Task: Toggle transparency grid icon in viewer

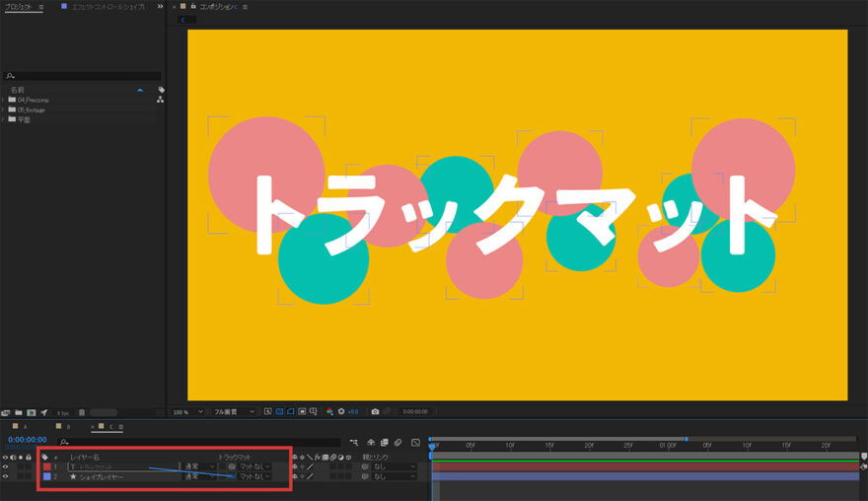Action: point(279,411)
